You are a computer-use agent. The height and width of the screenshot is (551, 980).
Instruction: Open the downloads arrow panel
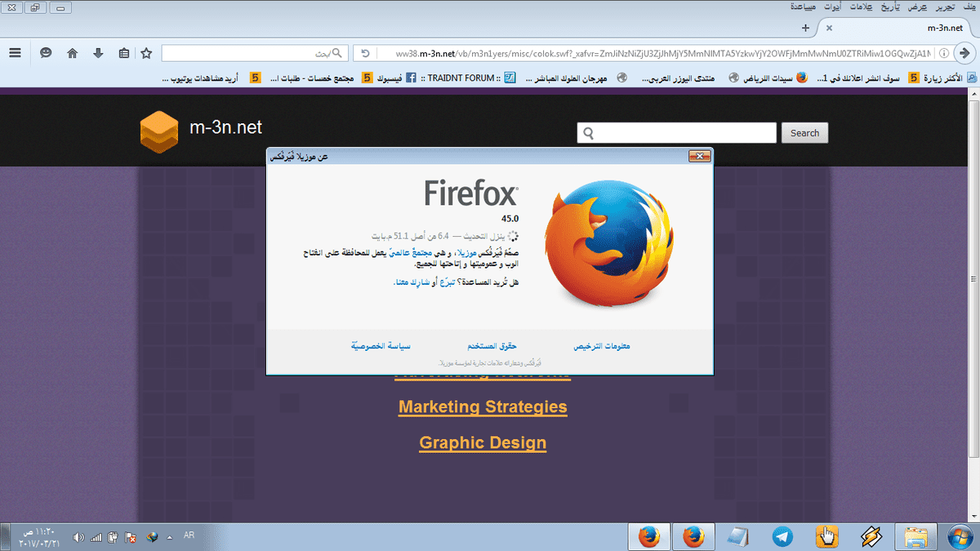pos(98,53)
